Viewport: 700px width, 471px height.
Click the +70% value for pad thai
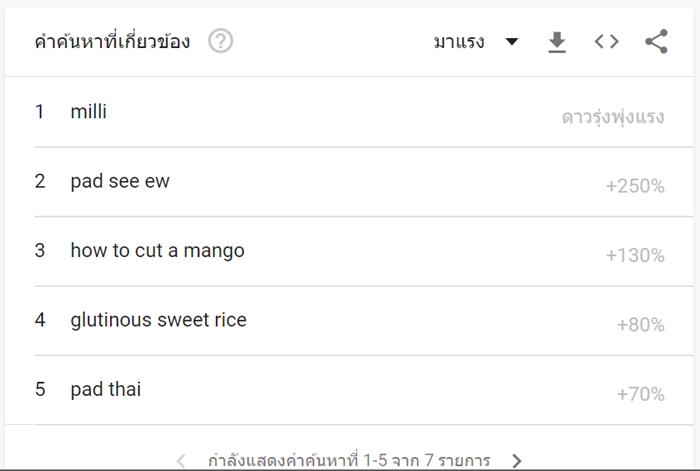pos(640,394)
